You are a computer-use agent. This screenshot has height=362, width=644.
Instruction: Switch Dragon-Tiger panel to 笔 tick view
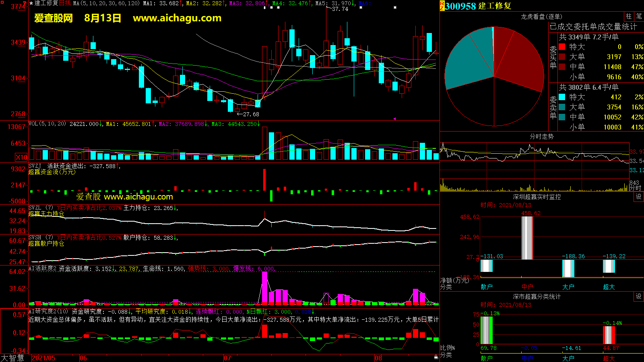click(639, 16)
